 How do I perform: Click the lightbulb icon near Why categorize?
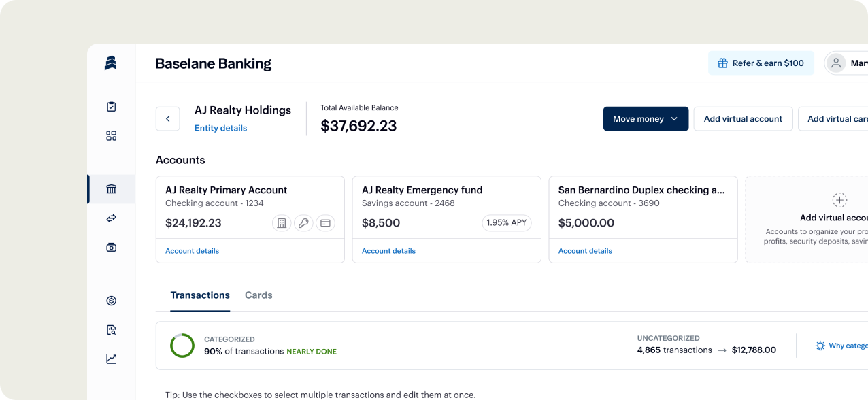(x=820, y=346)
